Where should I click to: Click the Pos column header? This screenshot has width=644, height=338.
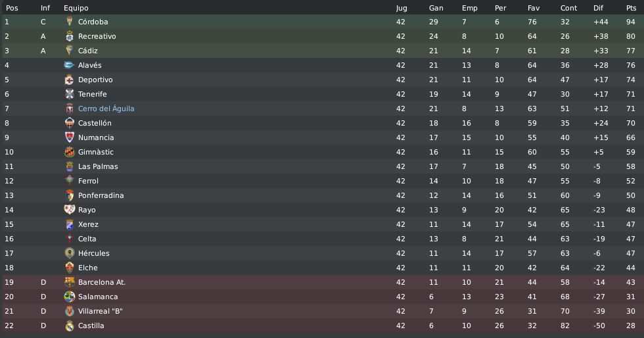12,8
